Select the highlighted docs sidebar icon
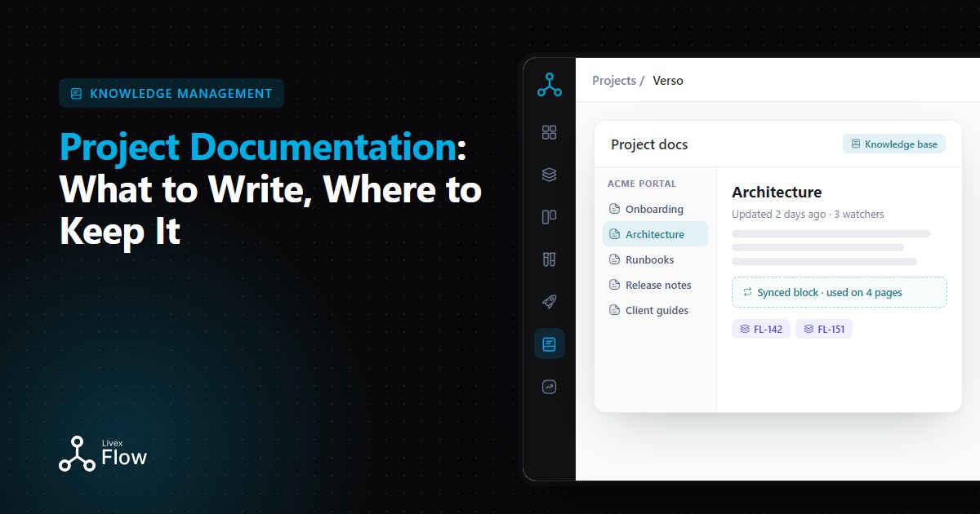Image resolution: width=980 pixels, height=514 pixels. (x=549, y=344)
